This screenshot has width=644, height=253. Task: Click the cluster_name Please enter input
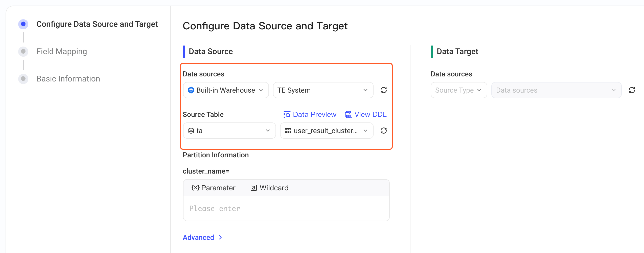286,208
